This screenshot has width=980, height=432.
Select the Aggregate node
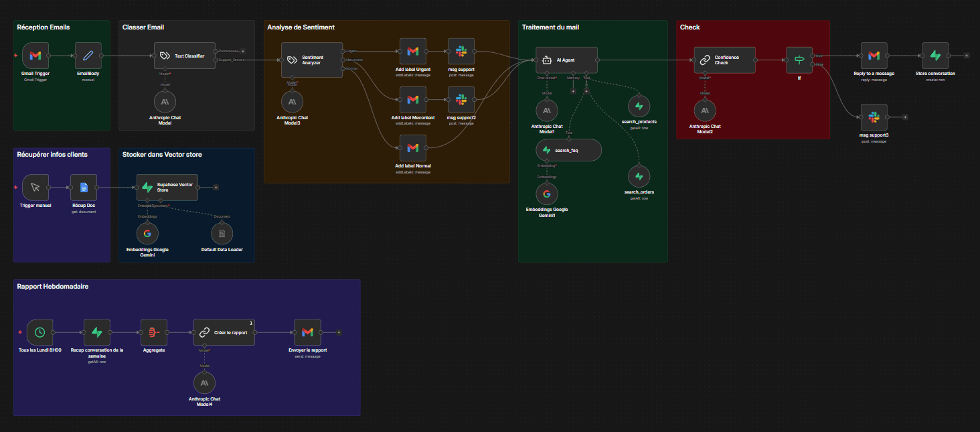[x=153, y=332]
